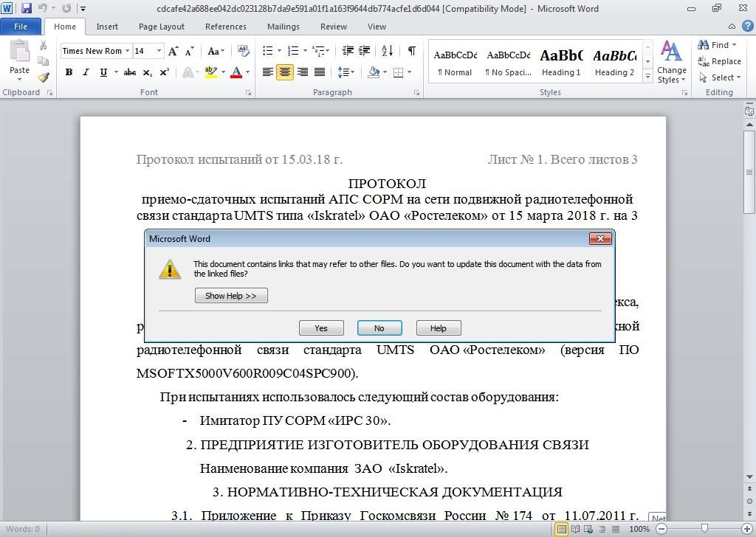Click the Grow Font icon
Image resolution: width=756 pixels, height=537 pixels.
173,51
